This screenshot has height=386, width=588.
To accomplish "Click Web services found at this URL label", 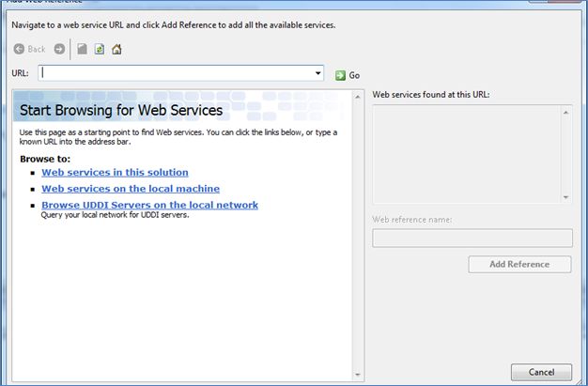I will pos(431,95).
